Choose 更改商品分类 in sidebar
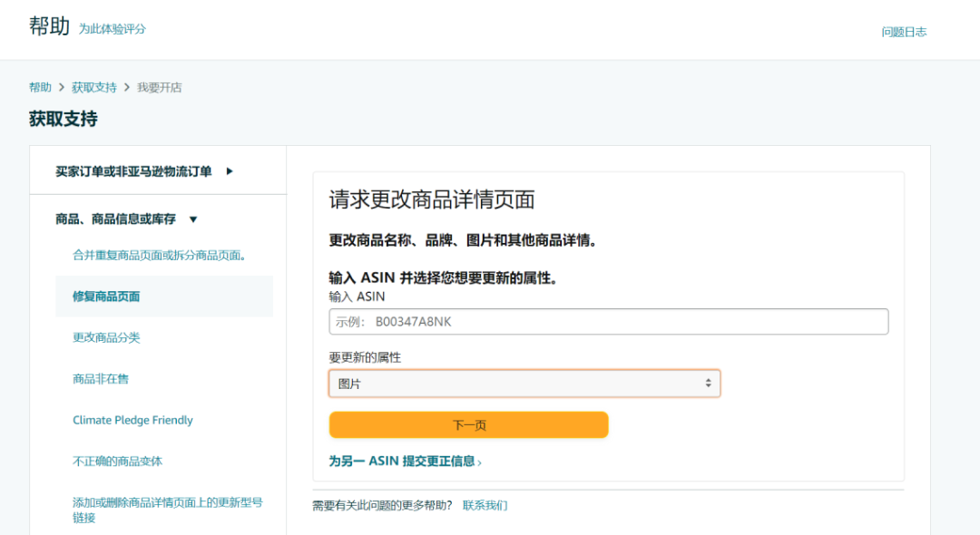The height and width of the screenshot is (535, 980). [106, 337]
